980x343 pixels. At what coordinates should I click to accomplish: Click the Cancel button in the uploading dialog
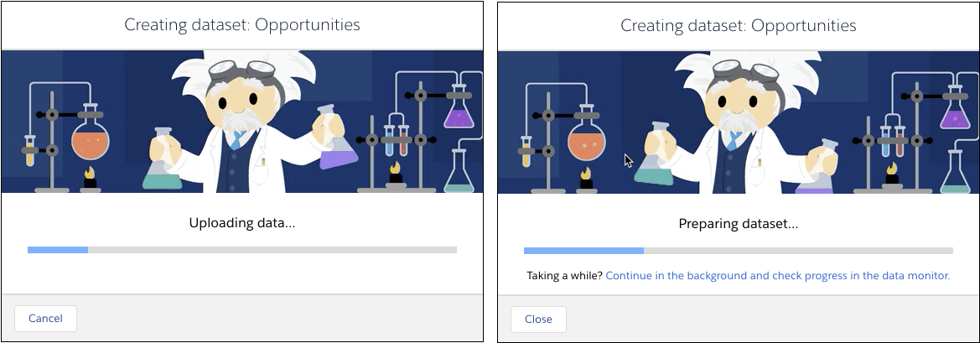pyautogui.click(x=45, y=319)
